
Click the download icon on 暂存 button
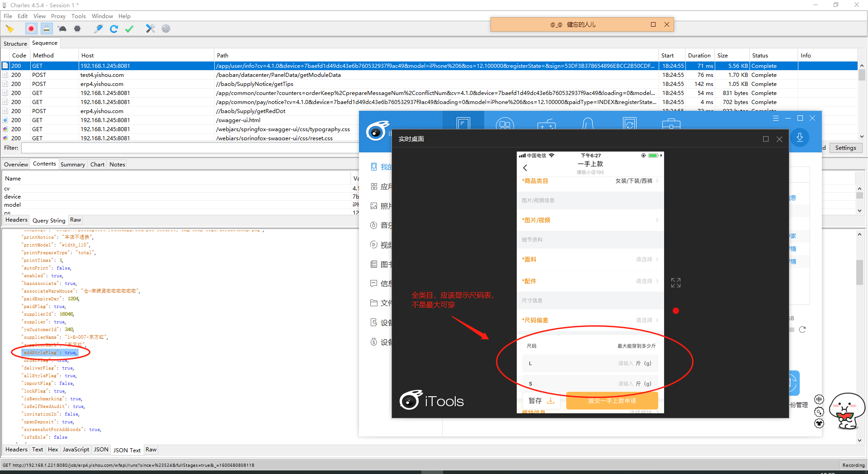(x=551, y=401)
